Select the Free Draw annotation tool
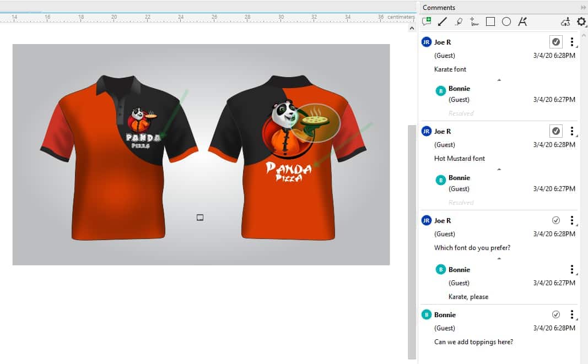The height and width of the screenshot is (364, 588). tap(474, 21)
